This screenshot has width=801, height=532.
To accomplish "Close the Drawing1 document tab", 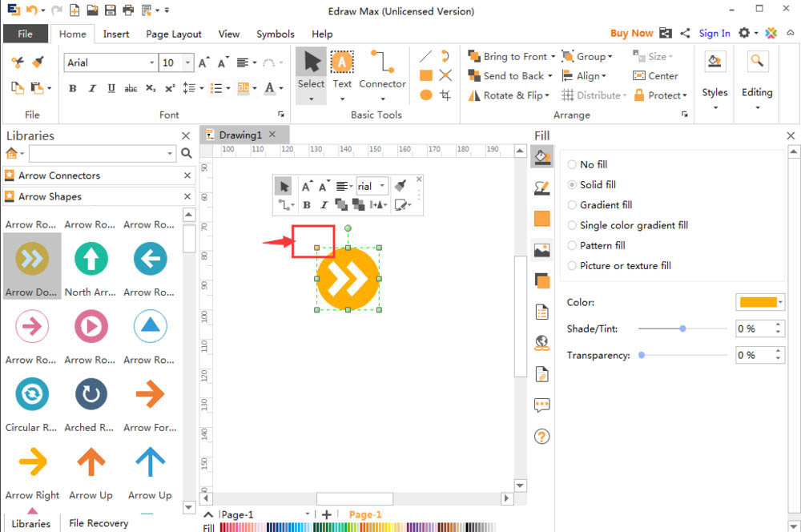I will click(272, 135).
